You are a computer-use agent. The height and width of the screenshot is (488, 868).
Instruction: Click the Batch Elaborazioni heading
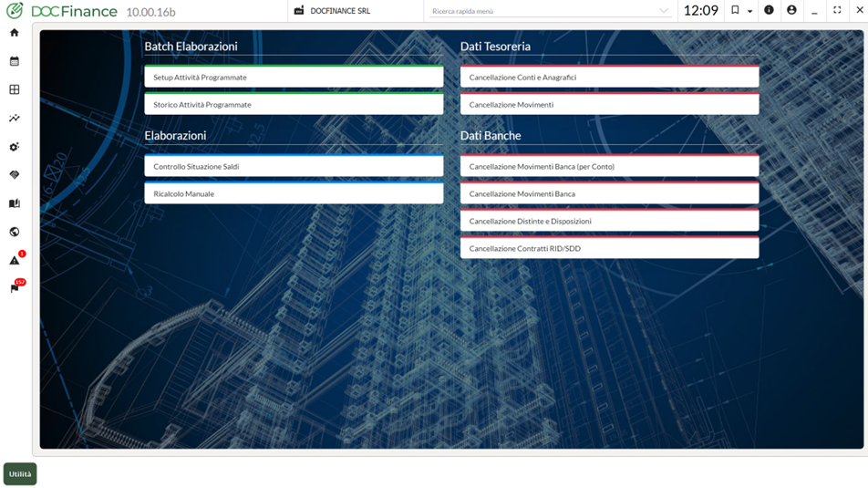coord(191,47)
